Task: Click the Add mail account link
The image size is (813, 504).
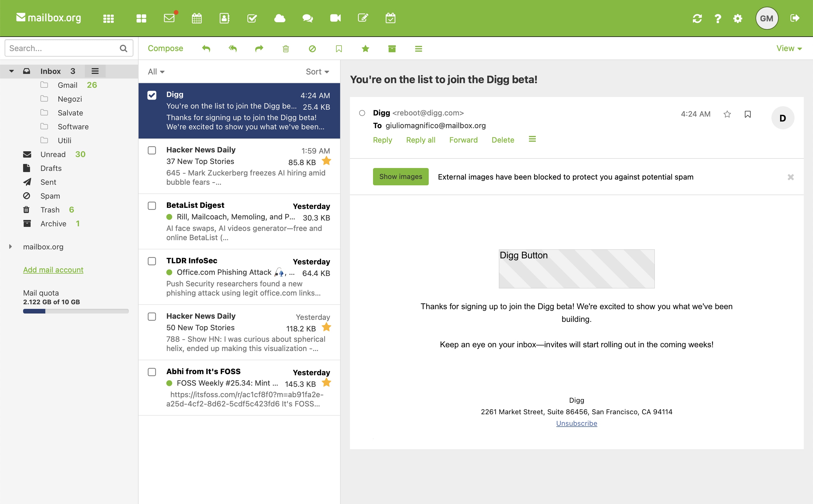Action: coord(53,270)
